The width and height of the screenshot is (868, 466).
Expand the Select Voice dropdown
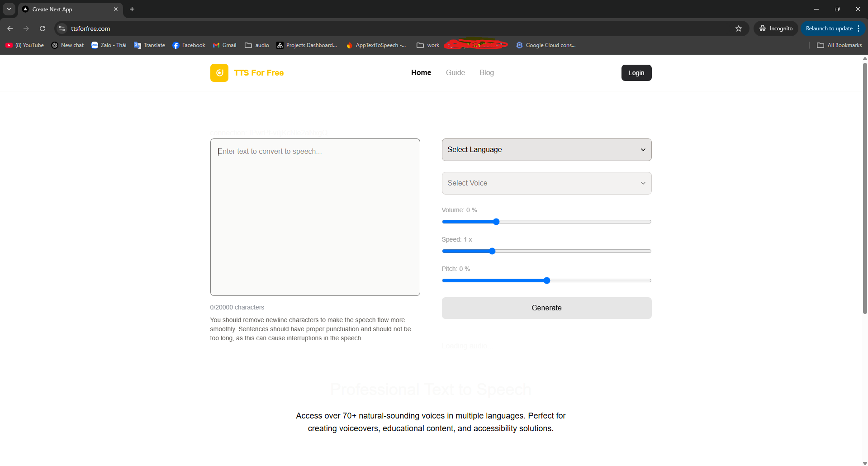coord(546,183)
